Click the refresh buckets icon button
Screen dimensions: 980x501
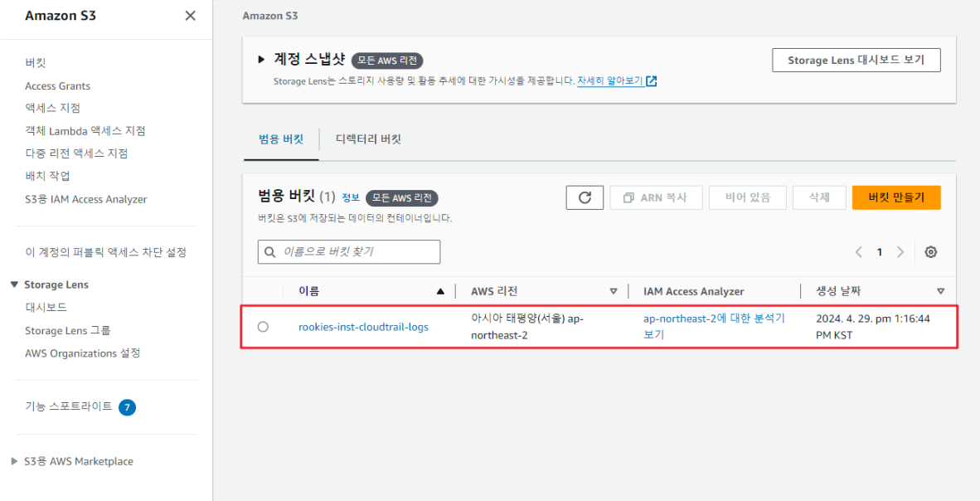pyautogui.click(x=585, y=197)
